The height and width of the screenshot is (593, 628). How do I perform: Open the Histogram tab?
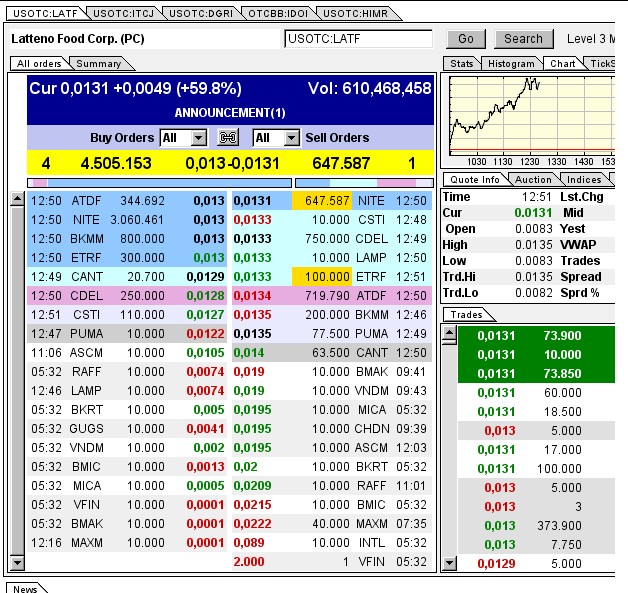tap(511, 64)
